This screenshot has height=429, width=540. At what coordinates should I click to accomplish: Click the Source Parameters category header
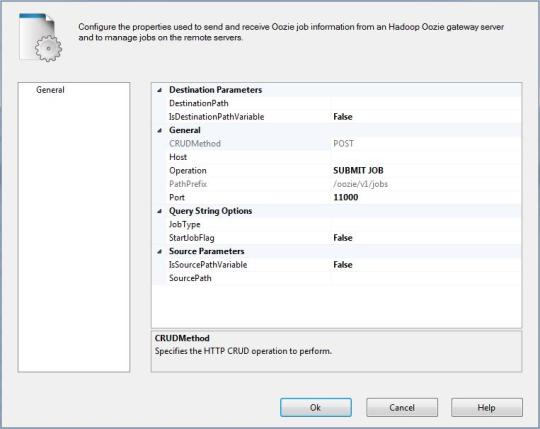click(x=207, y=251)
